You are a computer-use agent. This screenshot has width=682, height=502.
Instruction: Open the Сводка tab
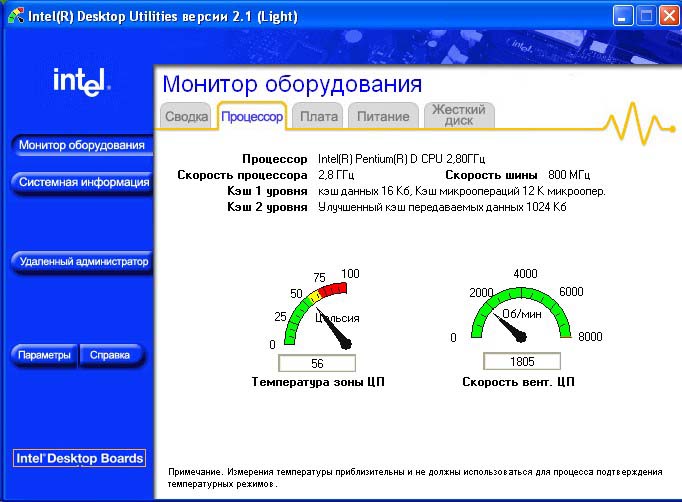[x=186, y=116]
